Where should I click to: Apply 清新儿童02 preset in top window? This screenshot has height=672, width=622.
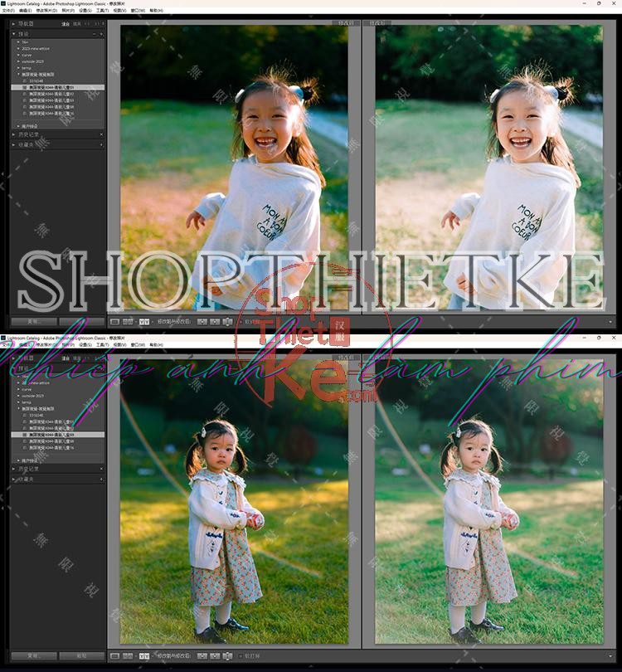[x=51, y=94]
